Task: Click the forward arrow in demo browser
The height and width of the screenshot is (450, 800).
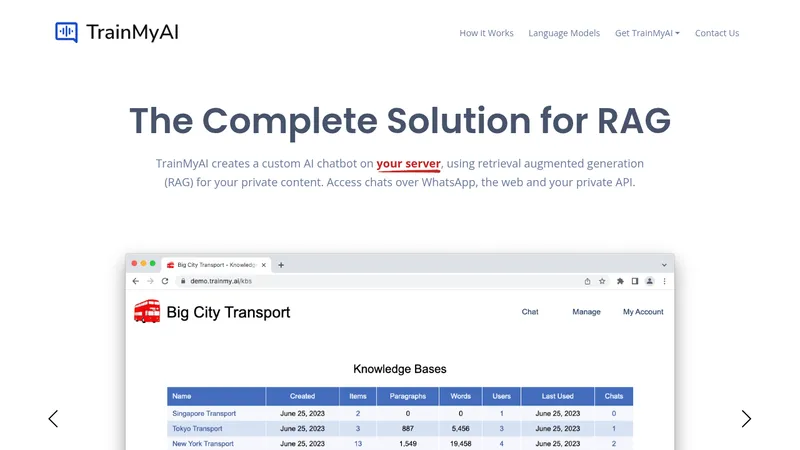Action: 150,281
